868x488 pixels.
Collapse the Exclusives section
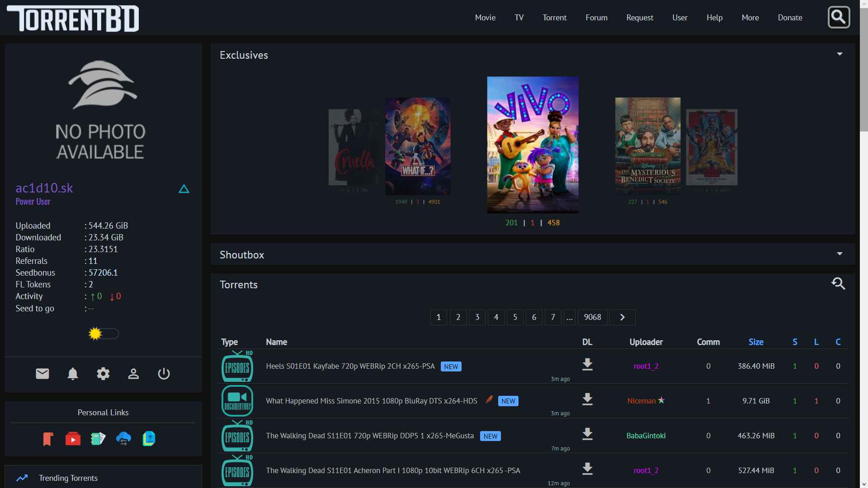point(840,54)
